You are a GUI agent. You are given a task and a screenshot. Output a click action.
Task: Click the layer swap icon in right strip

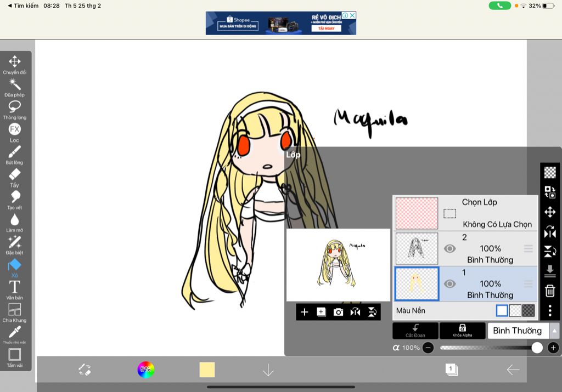[x=550, y=192]
